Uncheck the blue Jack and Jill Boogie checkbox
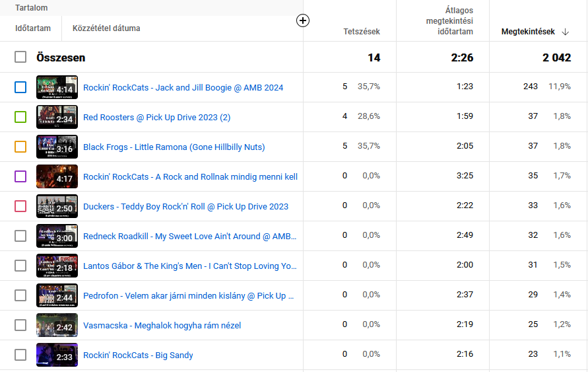588x372 pixels. [20, 87]
